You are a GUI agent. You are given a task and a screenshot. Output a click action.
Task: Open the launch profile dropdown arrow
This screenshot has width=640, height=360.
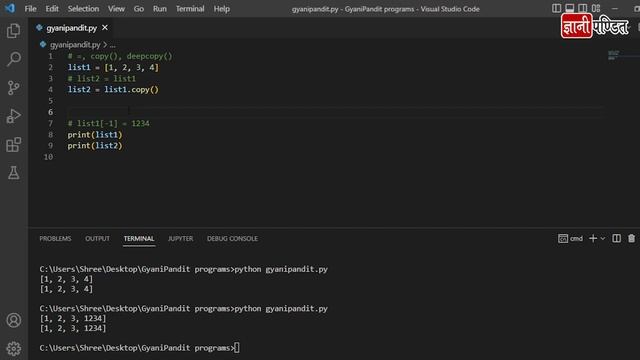(603, 238)
